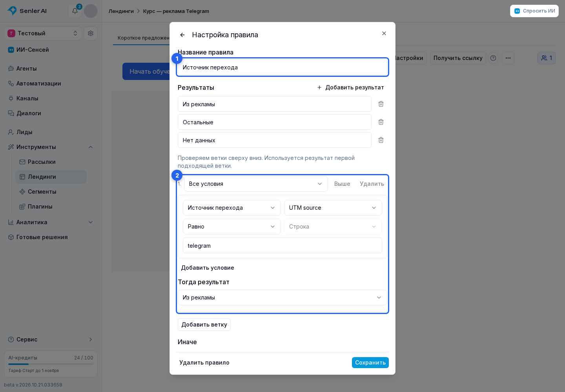565x392 pixels.
Task: Open Лиды in the sidebar
Action: tap(51, 132)
